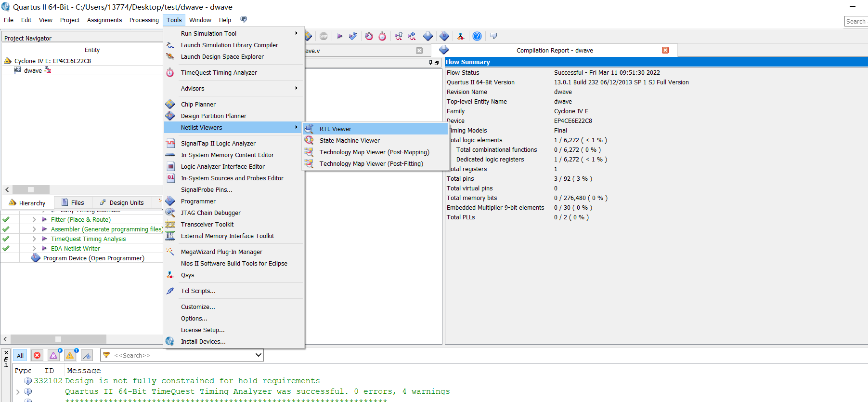Click the red stopwatch with play arrow icon
The height and width of the screenshot is (402, 868).
(369, 36)
